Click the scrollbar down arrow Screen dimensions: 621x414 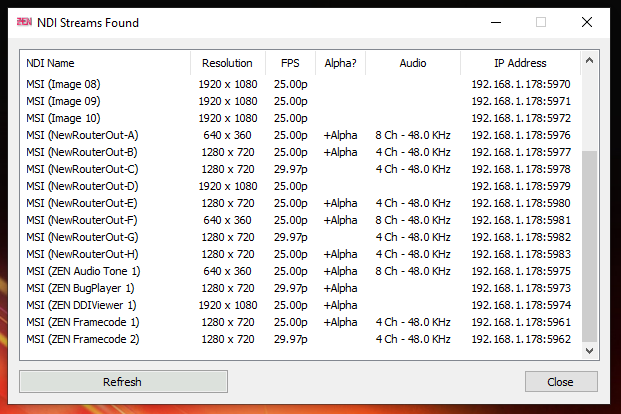pyautogui.click(x=589, y=351)
